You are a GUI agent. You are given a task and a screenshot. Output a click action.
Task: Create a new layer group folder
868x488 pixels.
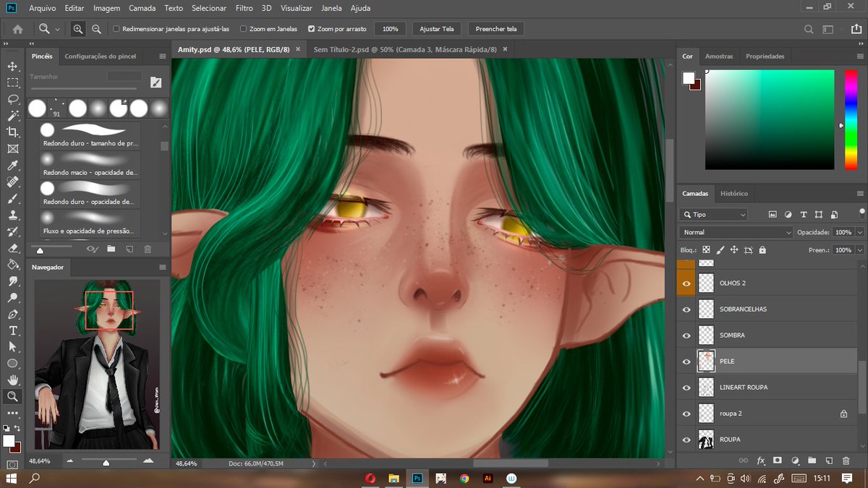(x=812, y=461)
